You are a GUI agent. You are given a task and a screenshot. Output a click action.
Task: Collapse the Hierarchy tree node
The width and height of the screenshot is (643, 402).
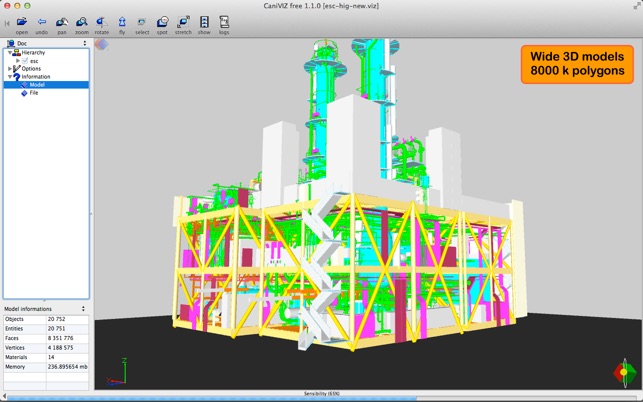[10, 53]
